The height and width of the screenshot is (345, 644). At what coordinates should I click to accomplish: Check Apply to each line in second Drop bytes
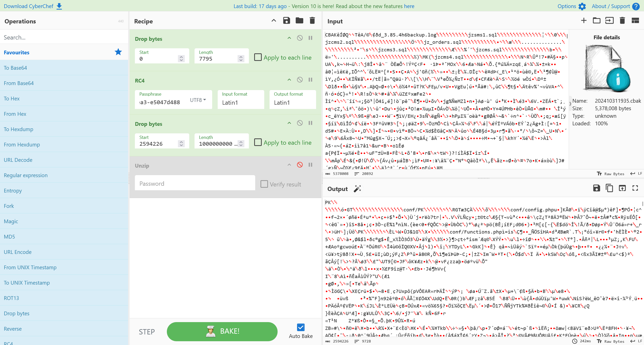pyautogui.click(x=258, y=142)
